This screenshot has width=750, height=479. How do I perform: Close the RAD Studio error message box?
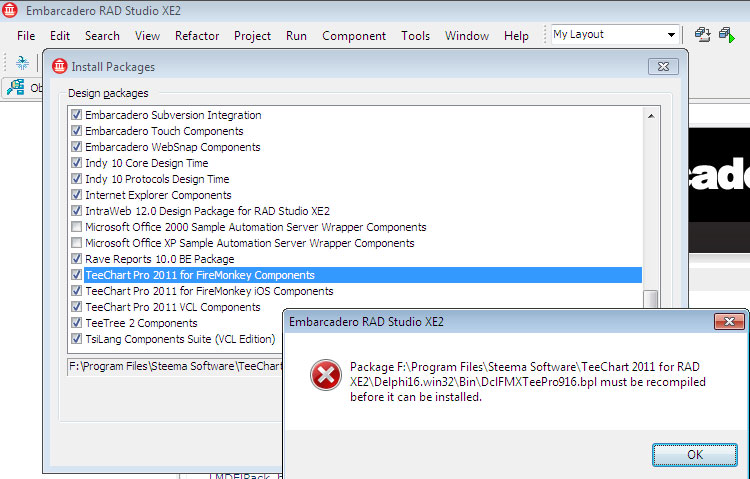729,322
